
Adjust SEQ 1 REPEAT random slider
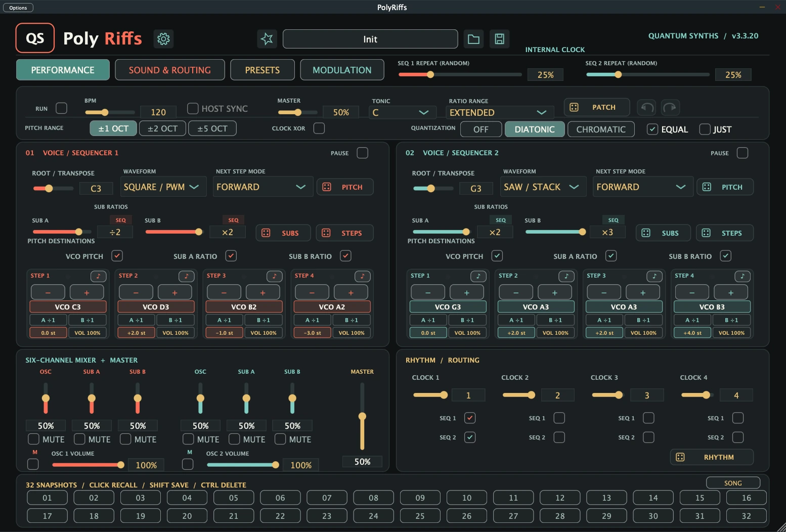[460, 74]
